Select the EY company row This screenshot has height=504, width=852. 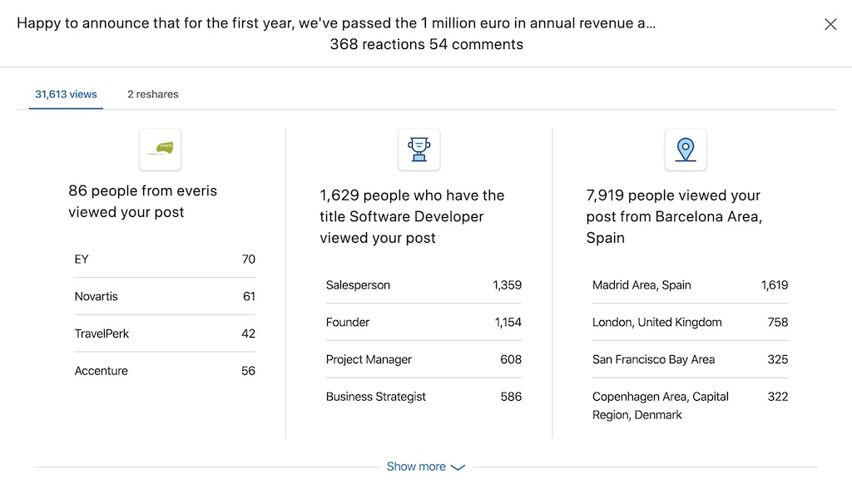tap(165, 259)
